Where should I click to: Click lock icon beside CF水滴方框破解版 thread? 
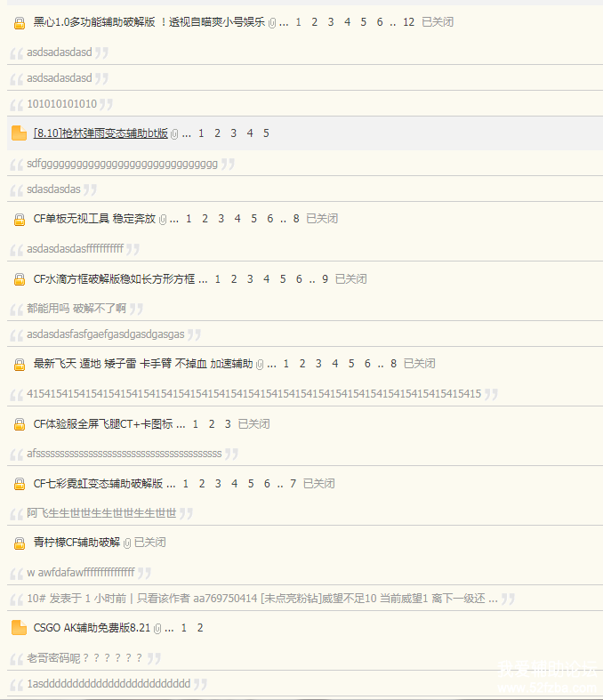20,279
